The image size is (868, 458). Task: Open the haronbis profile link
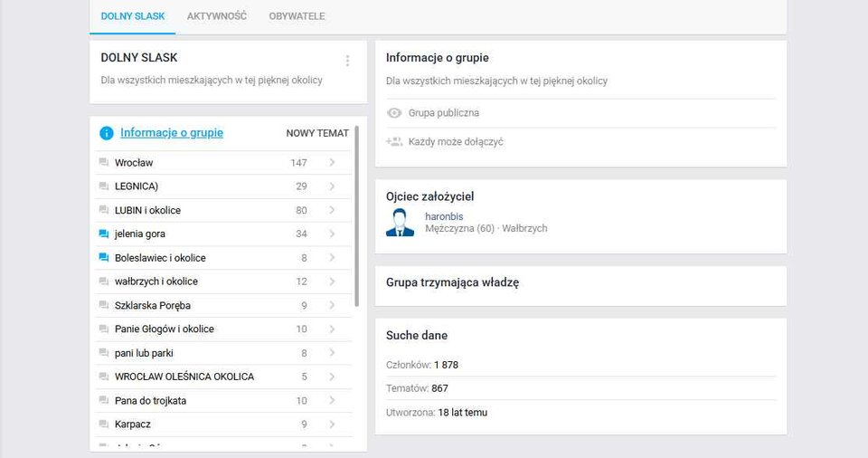(444, 216)
